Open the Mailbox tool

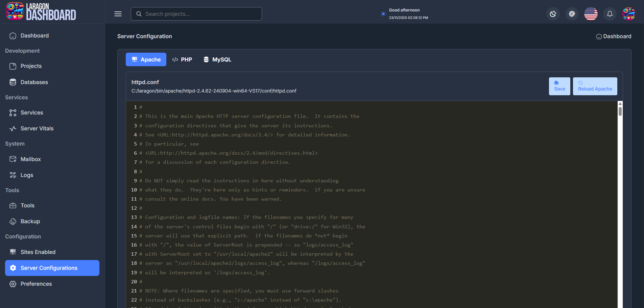(31, 159)
